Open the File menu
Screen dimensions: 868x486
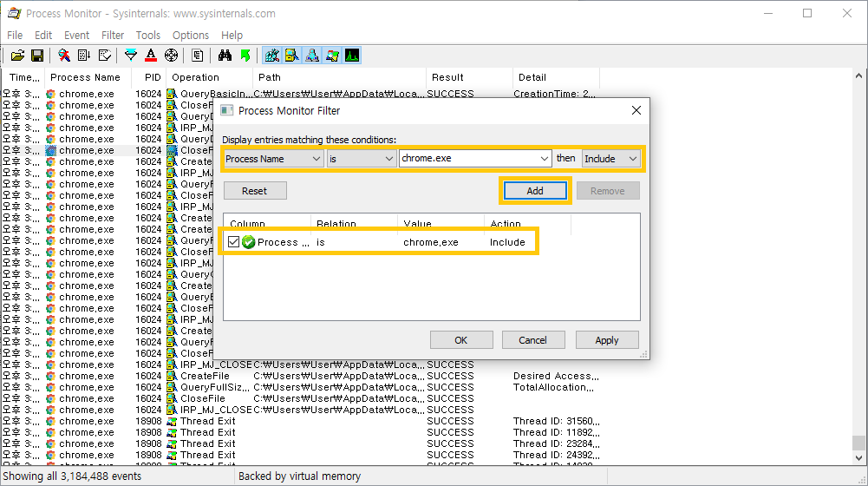click(15, 35)
